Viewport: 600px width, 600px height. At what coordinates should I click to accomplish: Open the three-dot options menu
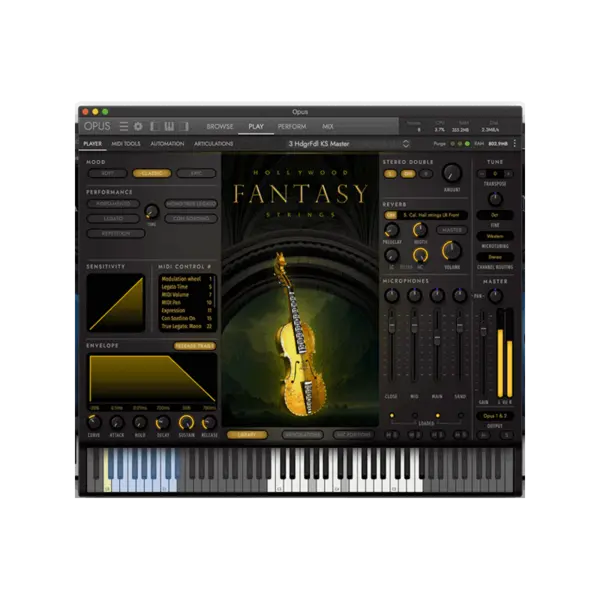[515, 143]
